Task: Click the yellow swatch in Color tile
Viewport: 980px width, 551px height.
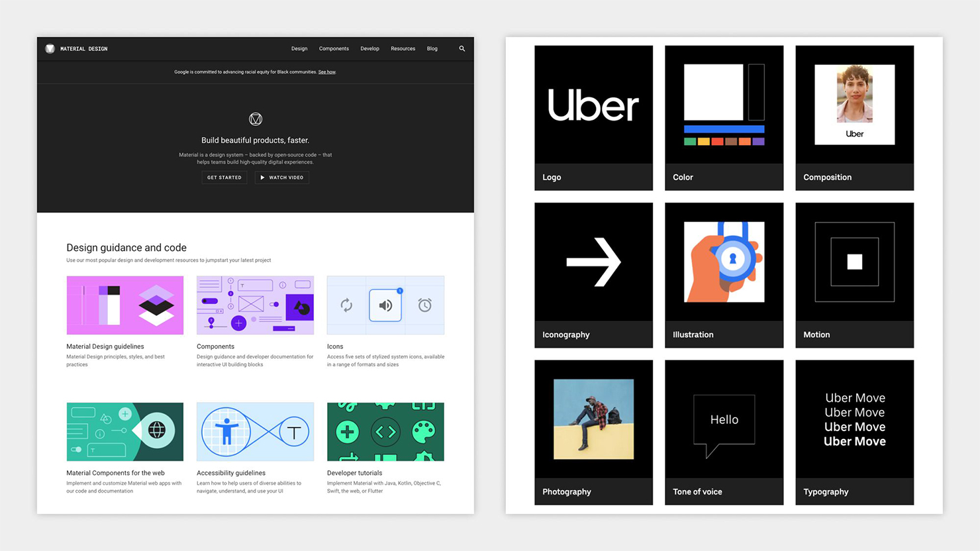Action: click(x=704, y=142)
